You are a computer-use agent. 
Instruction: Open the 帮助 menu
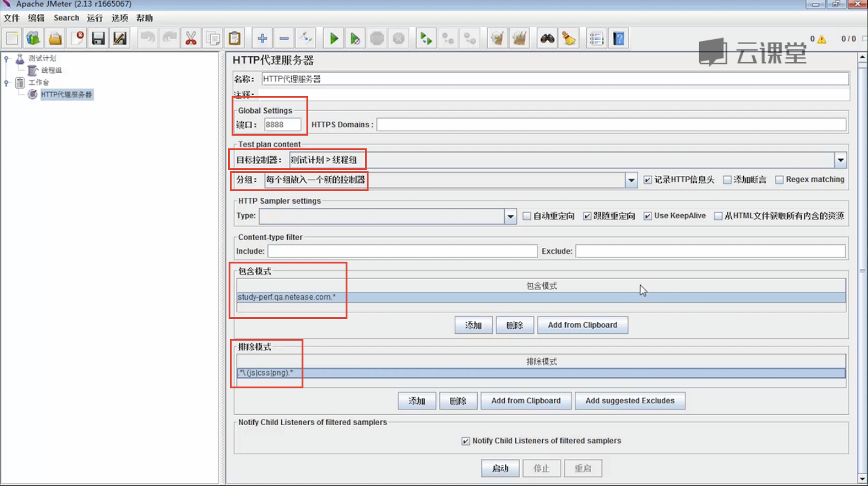tap(144, 18)
